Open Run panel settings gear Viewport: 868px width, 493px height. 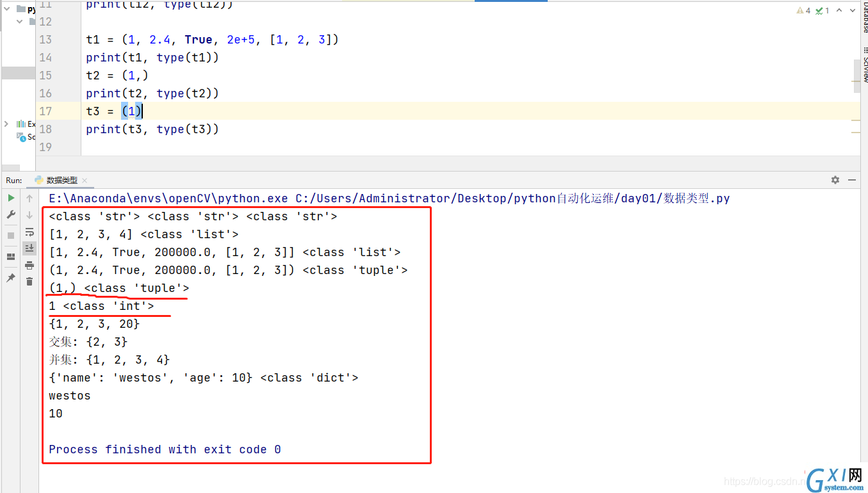click(835, 181)
